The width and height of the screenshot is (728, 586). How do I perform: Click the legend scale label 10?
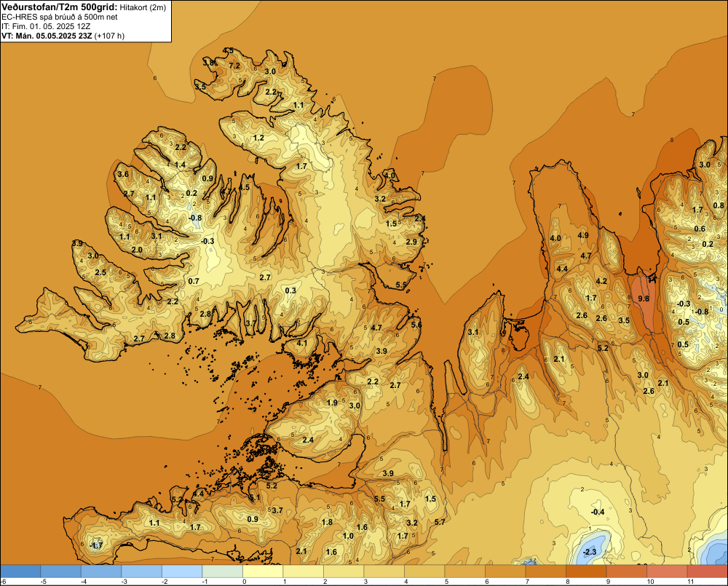click(x=650, y=582)
